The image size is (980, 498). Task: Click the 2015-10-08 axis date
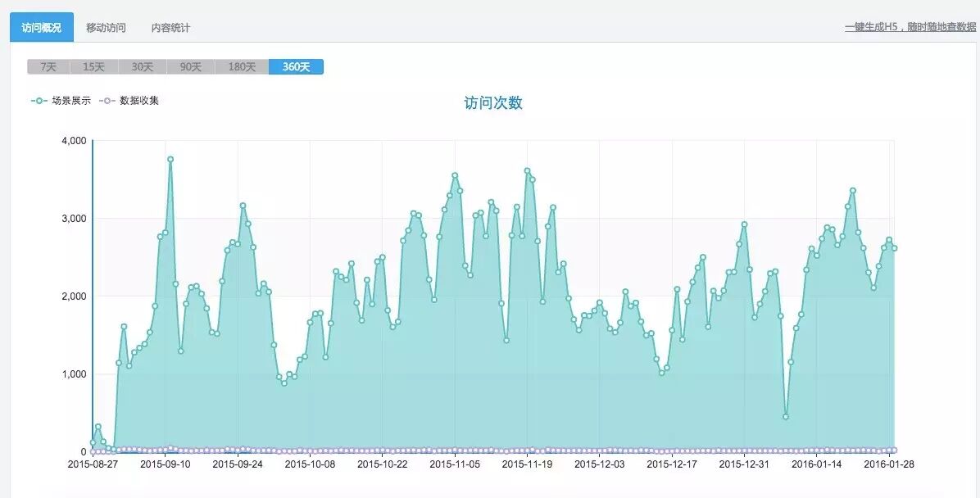(x=310, y=464)
